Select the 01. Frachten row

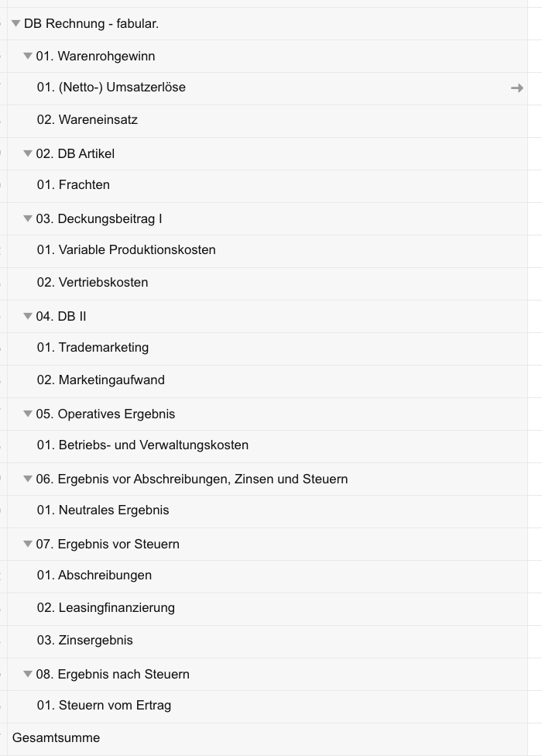coord(73,184)
